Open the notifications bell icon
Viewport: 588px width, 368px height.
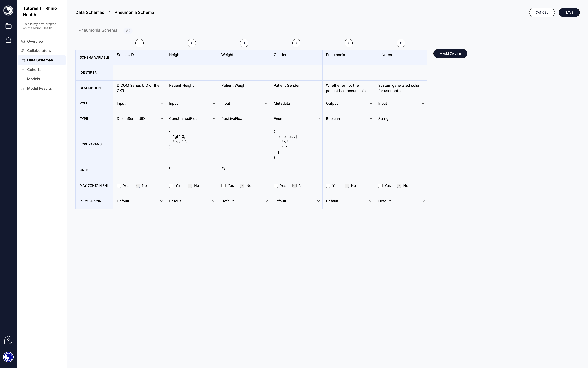pyautogui.click(x=8, y=40)
